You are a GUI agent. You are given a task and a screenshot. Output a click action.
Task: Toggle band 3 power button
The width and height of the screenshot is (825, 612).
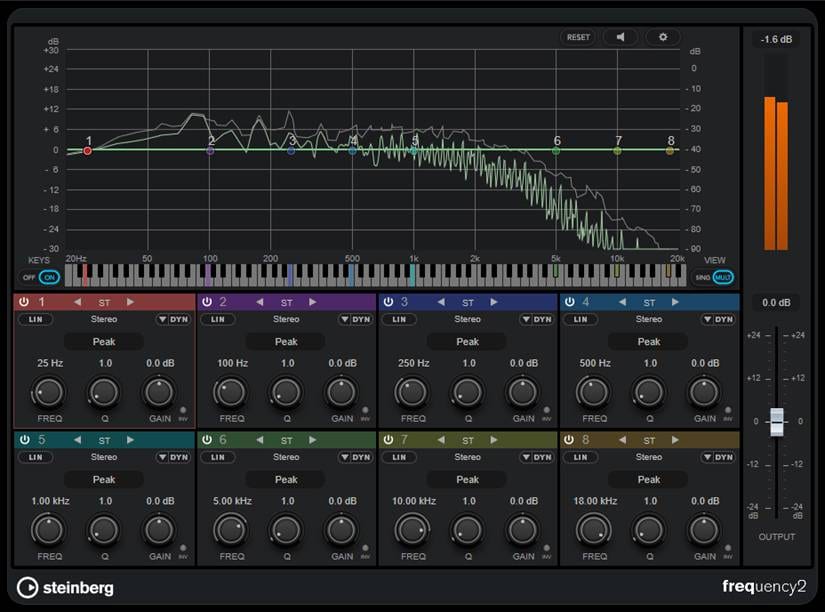(x=388, y=302)
